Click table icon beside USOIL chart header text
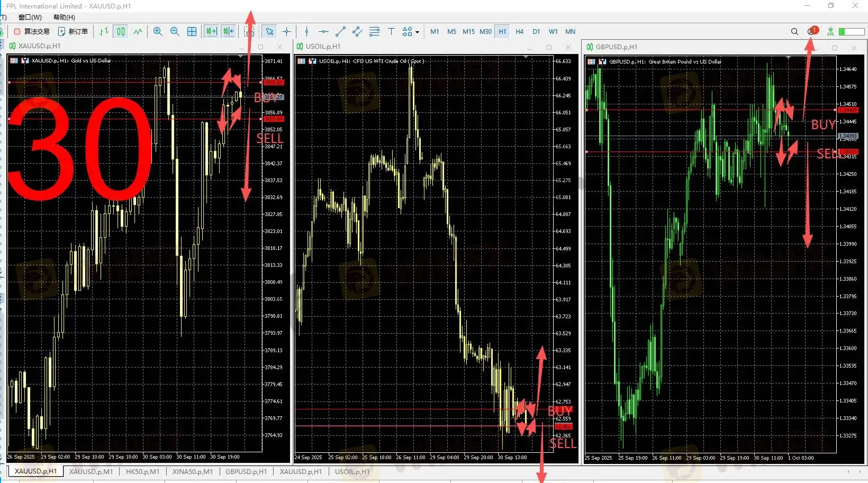 [301, 61]
